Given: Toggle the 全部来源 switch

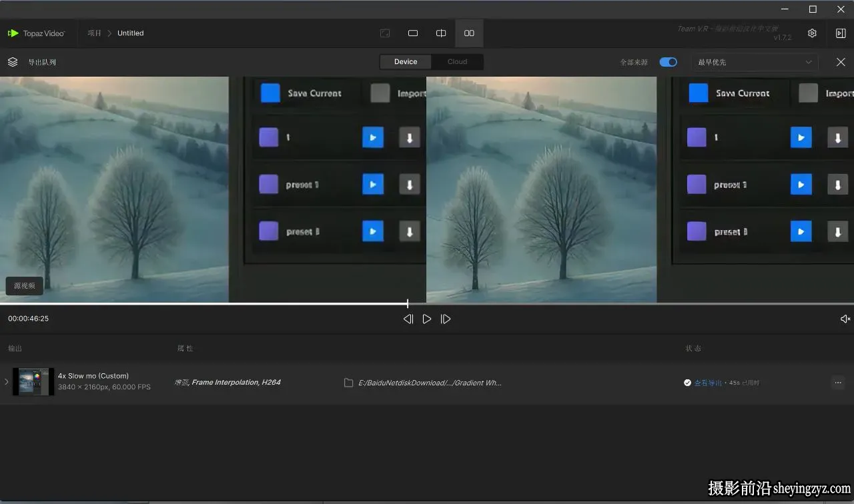Looking at the screenshot, I should [668, 62].
